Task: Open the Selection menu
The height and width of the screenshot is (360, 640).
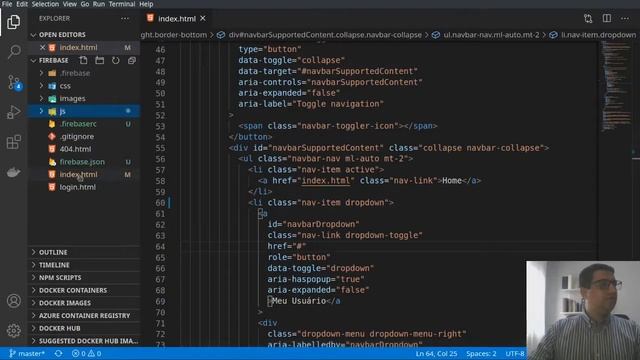Action: [45, 4]
